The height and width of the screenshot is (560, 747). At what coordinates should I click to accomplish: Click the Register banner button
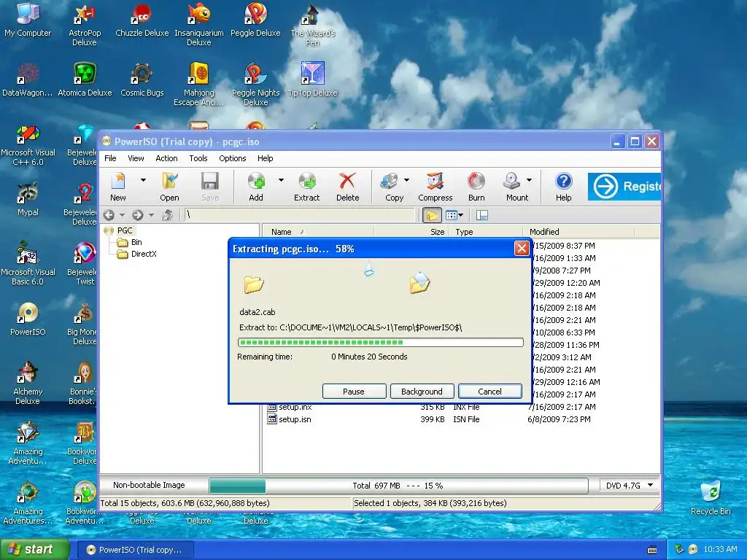coord(624,186)
